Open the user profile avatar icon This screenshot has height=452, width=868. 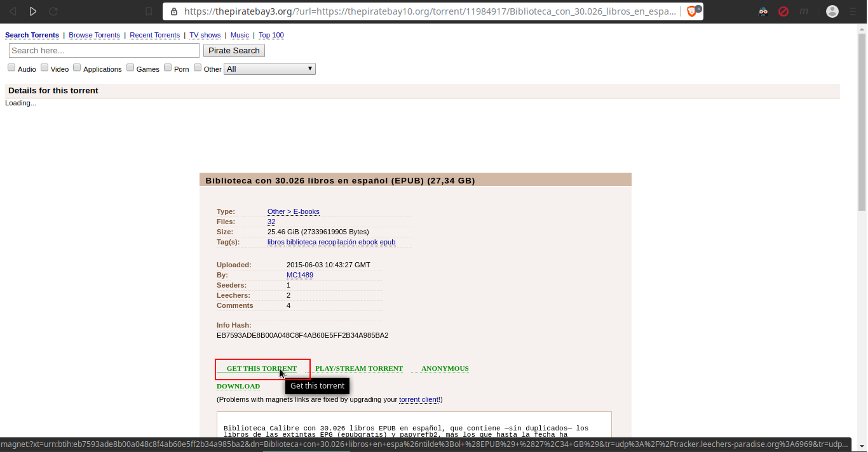pos(832,11)
